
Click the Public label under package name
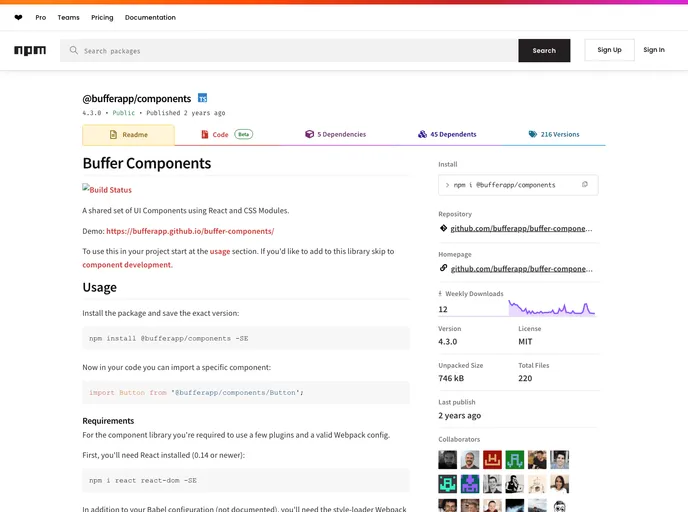124,113
